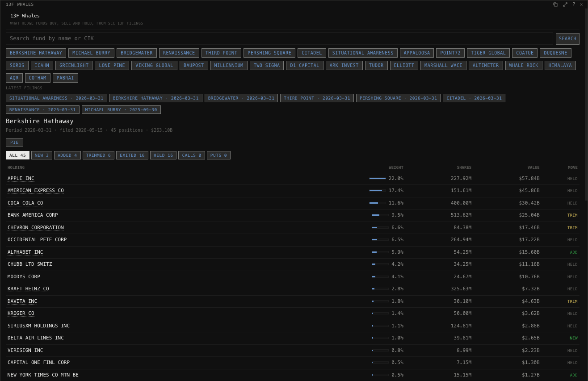Select the VIKING GLOBAL fund chip
Screen dimensions: 588x381
154,66
